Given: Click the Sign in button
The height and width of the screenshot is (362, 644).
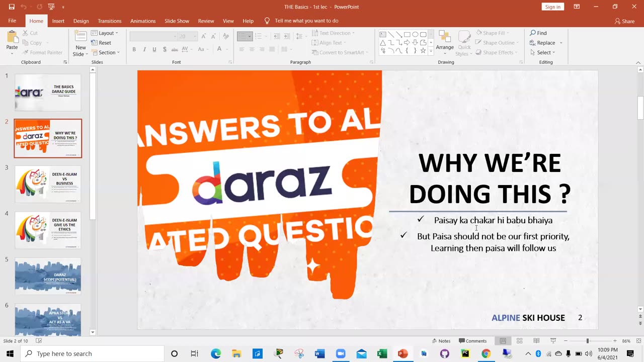Looking at the screenshot, I should click(552, 7).
